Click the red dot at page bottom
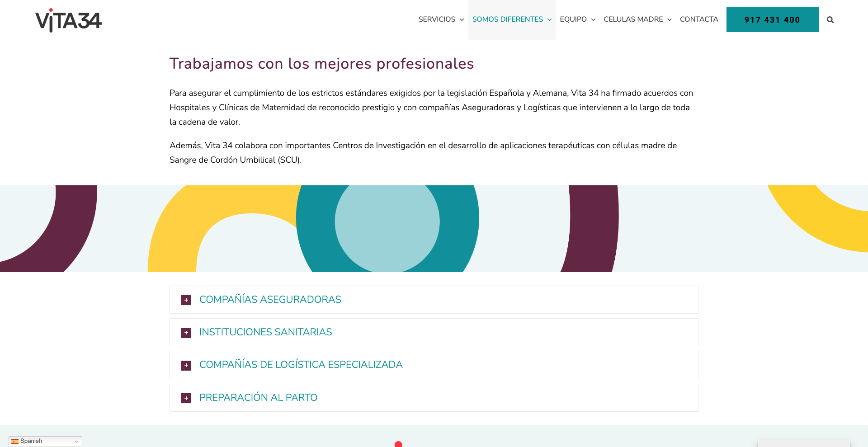 (x=398, y=444)
